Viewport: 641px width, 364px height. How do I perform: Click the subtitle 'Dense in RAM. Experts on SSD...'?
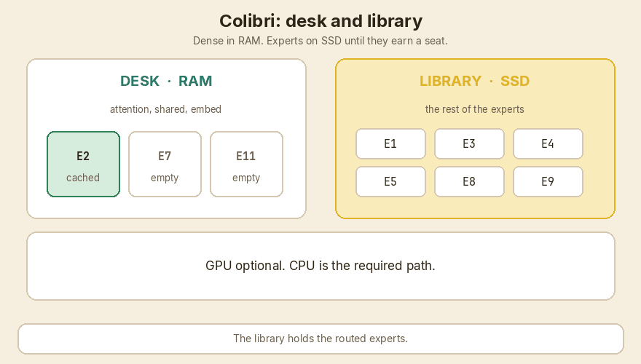tap(320, 41)
